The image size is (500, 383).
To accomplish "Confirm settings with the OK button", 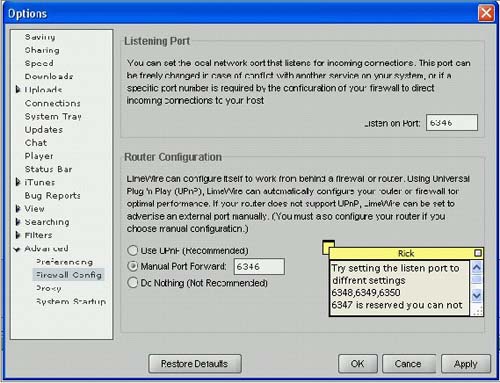I will 357,363.
